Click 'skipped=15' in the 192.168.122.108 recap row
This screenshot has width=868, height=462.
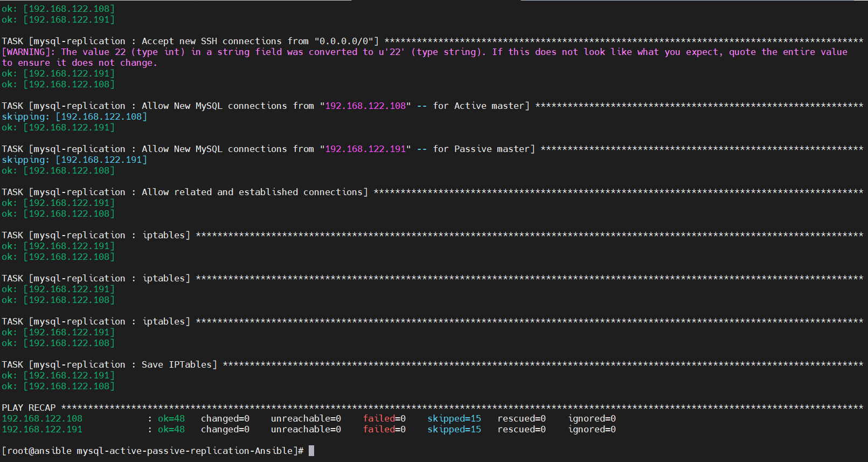tap(454, 418)
